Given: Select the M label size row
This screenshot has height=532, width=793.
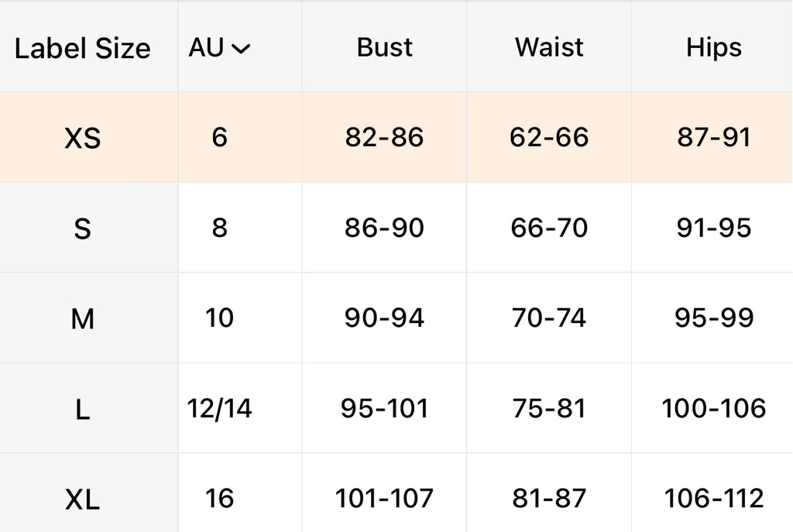Looking at the screenshot, I should tap(82, 319).
